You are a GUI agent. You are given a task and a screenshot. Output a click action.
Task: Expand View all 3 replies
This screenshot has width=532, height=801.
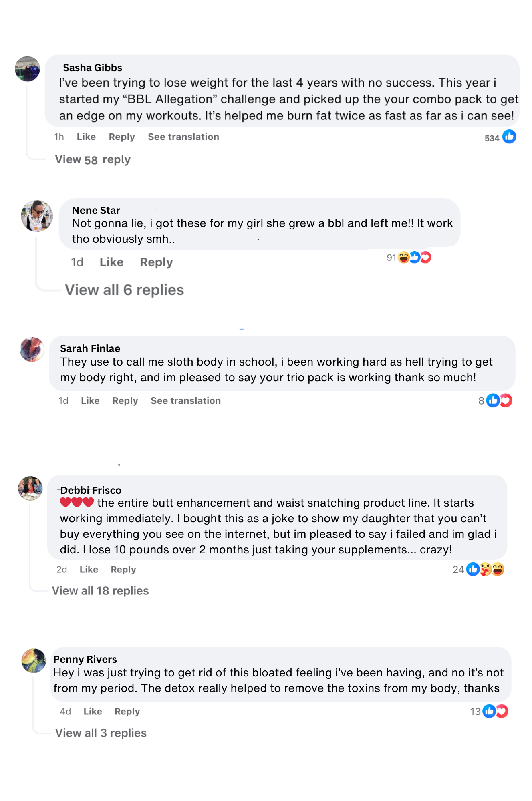click(101, 733)
